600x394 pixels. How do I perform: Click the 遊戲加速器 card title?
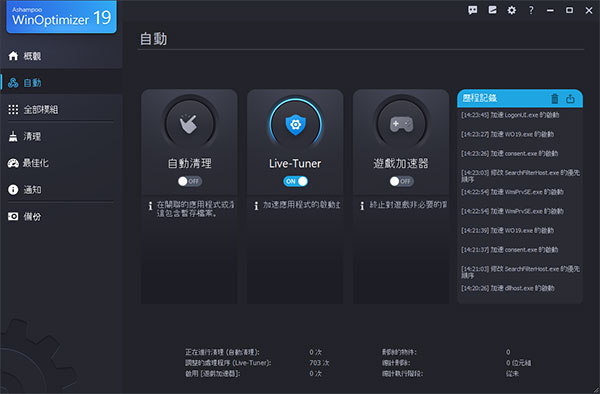[x=401, y=163]
